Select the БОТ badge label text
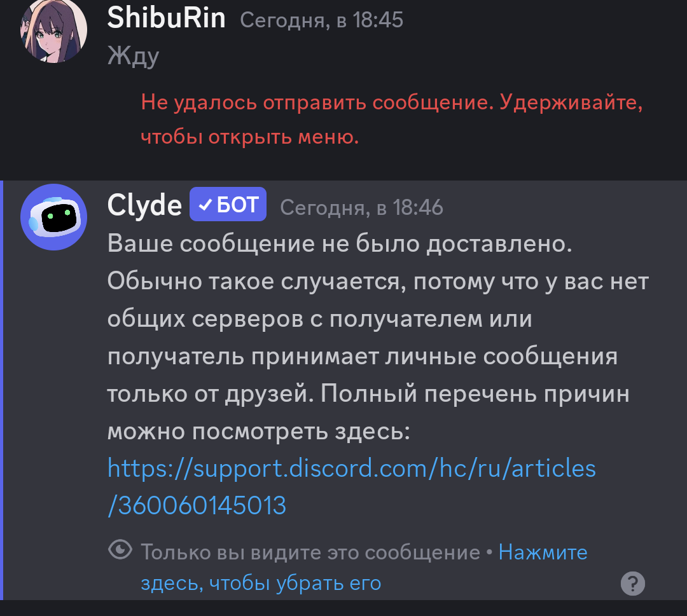Image resolution: width=687 pixels, height=616 pixels. point(238,205)
